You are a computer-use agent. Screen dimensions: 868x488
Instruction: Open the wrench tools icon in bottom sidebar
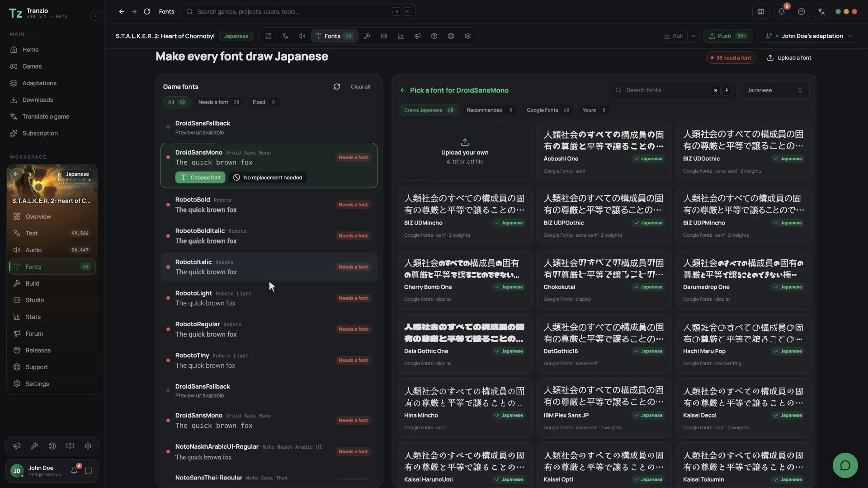click(34, 446)
